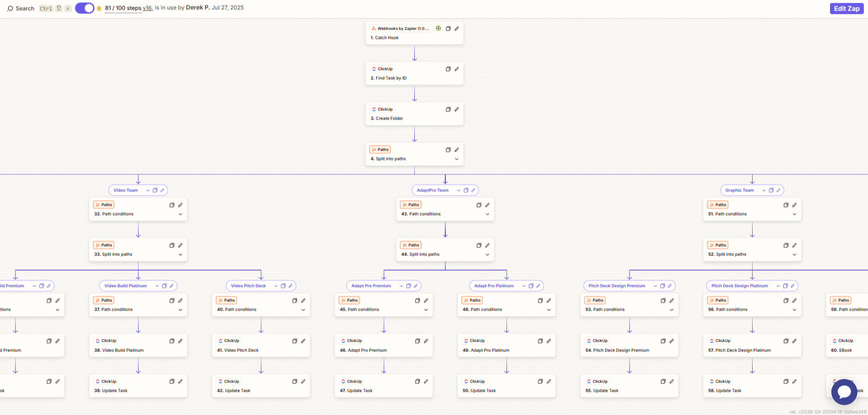Copy the Create Folder step
Image resolution: width=868 pixels, height=415 pixels.
(x=448, y=109)
